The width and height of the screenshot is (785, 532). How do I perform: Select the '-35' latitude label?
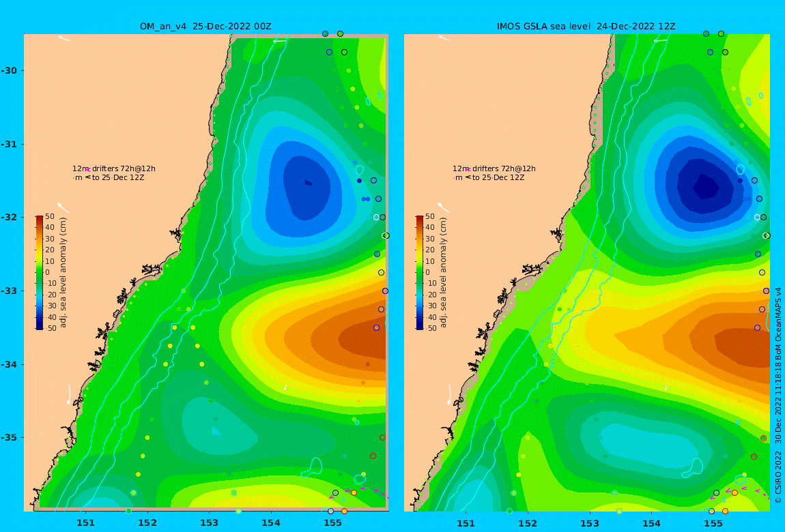click(x=9, y=437)
